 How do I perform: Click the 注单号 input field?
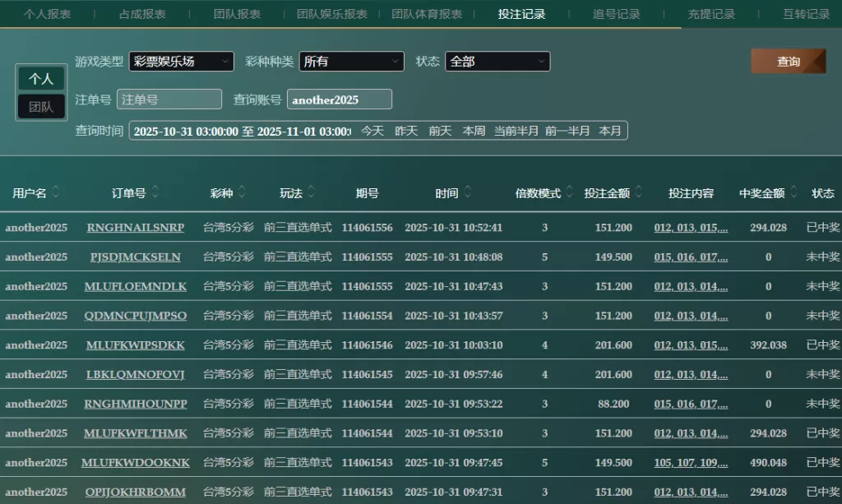coord(169,99)
